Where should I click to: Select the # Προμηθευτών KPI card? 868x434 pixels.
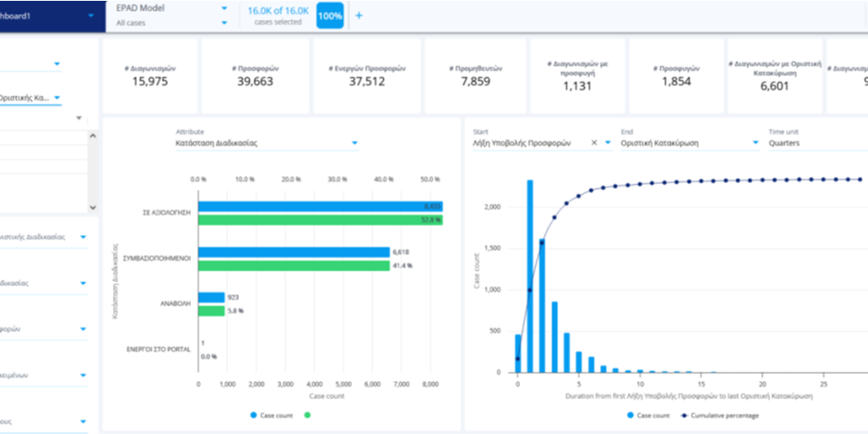point(475,76)
